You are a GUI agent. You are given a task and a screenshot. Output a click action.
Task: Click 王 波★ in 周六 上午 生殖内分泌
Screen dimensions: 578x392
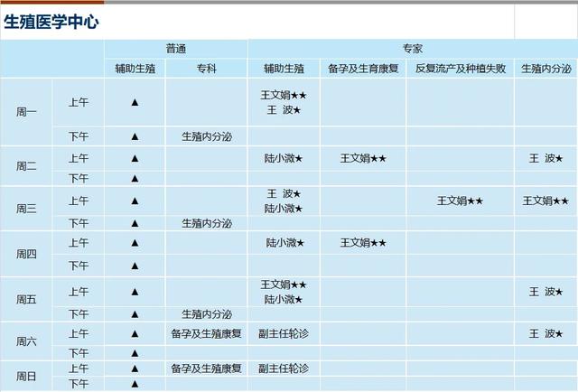pos(545,333)
